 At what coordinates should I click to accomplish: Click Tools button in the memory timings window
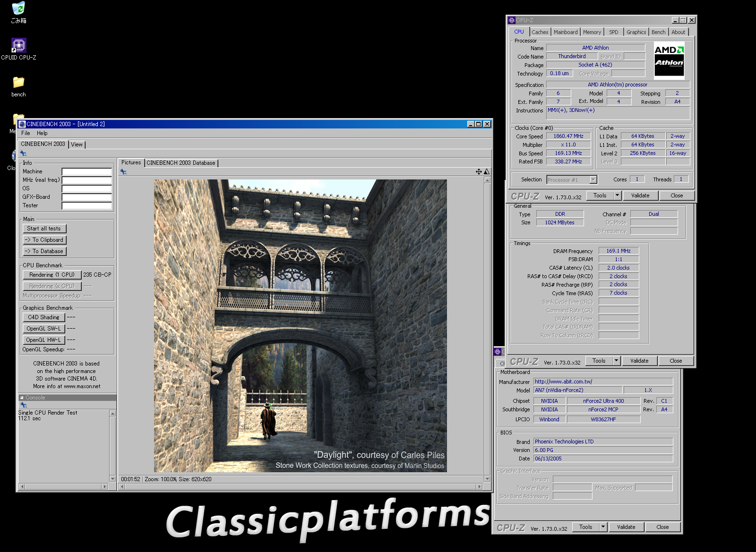coord(599,361)
